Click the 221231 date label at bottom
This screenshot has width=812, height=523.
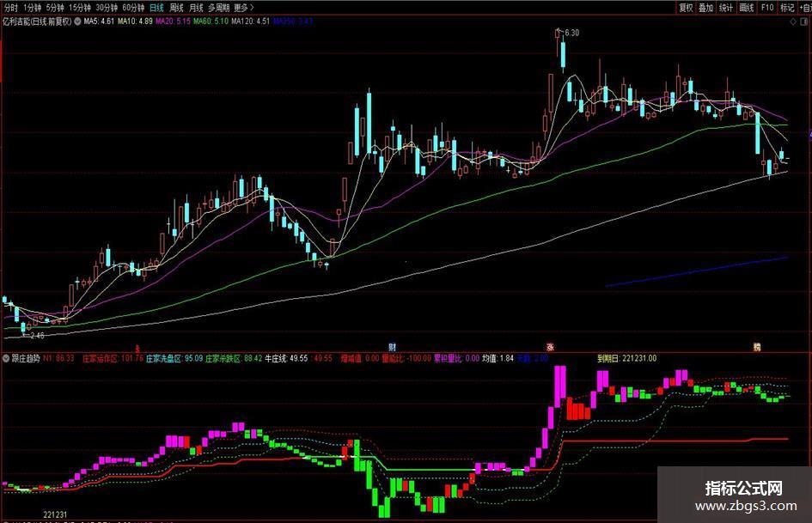point(55,514)
